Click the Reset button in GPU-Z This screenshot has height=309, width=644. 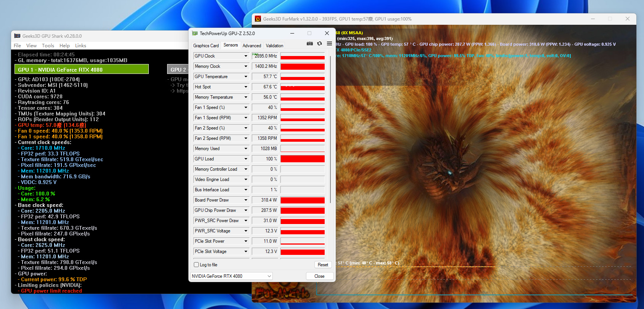(x=323, y=265)
